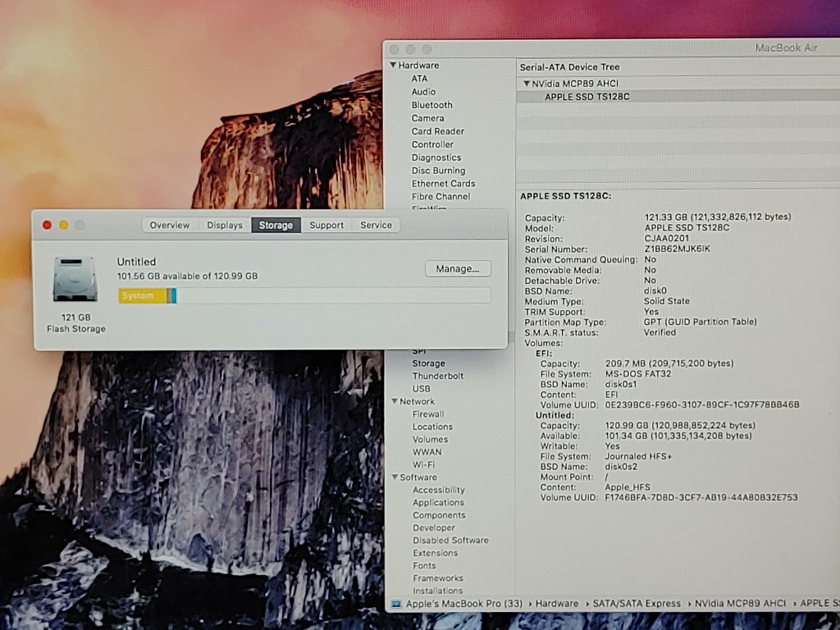Screen dimensions: 840x630
Task: Click SATA/SATA Express in the path bar
Action: [x=637, y=604]
